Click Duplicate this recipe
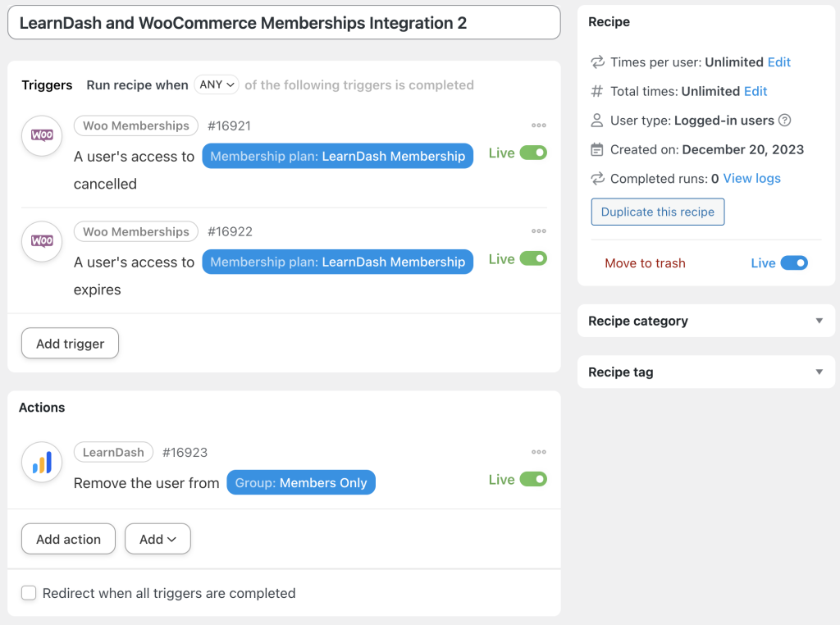The width and height of the screenshot is (840, 625). point(657,212)
